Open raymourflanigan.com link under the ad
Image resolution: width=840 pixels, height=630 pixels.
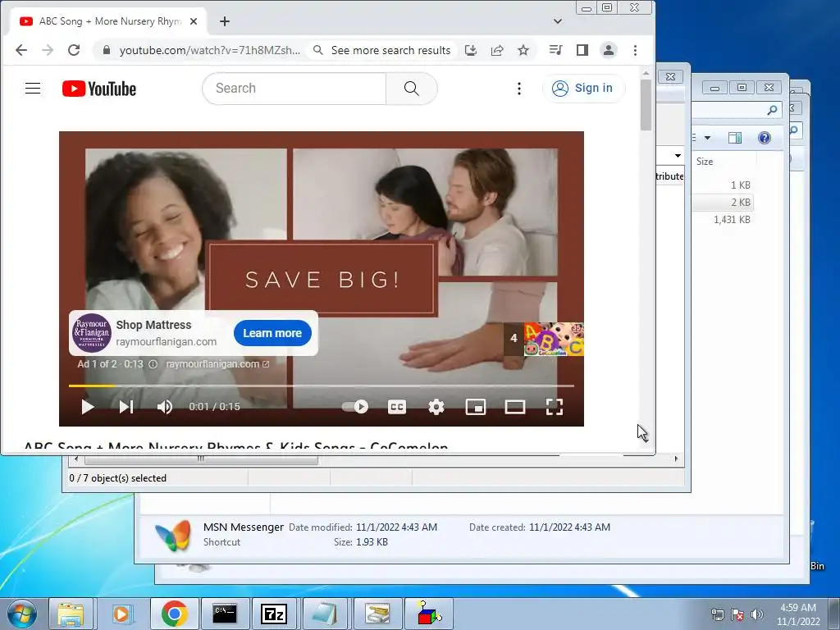click(217, 363)
